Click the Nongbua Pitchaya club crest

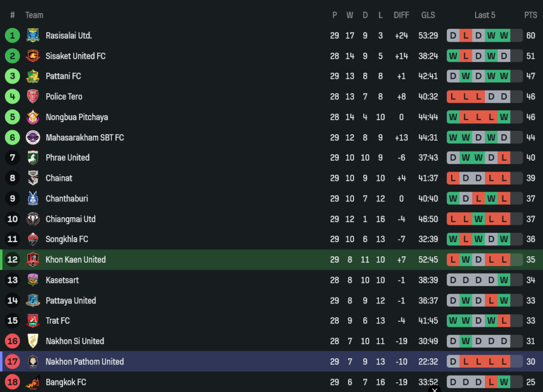pos(33,117)
